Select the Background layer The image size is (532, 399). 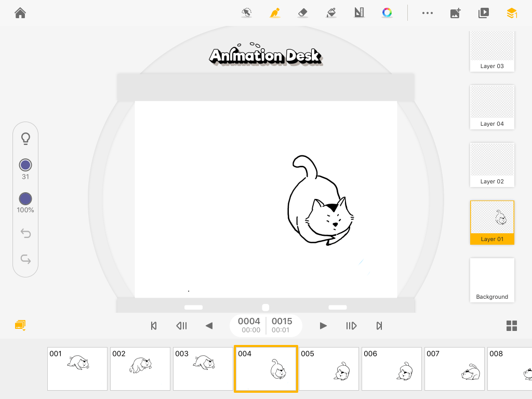[x=492, y=280]
